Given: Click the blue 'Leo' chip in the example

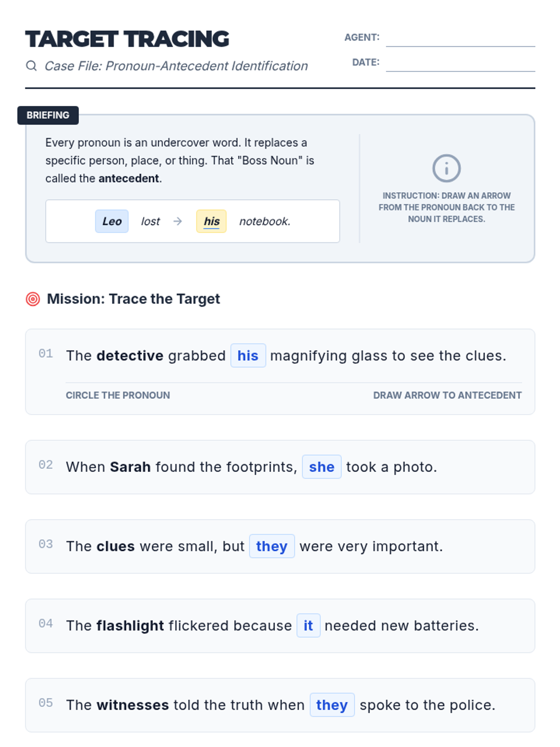Looking at the screenshot, I should [112, 221].
